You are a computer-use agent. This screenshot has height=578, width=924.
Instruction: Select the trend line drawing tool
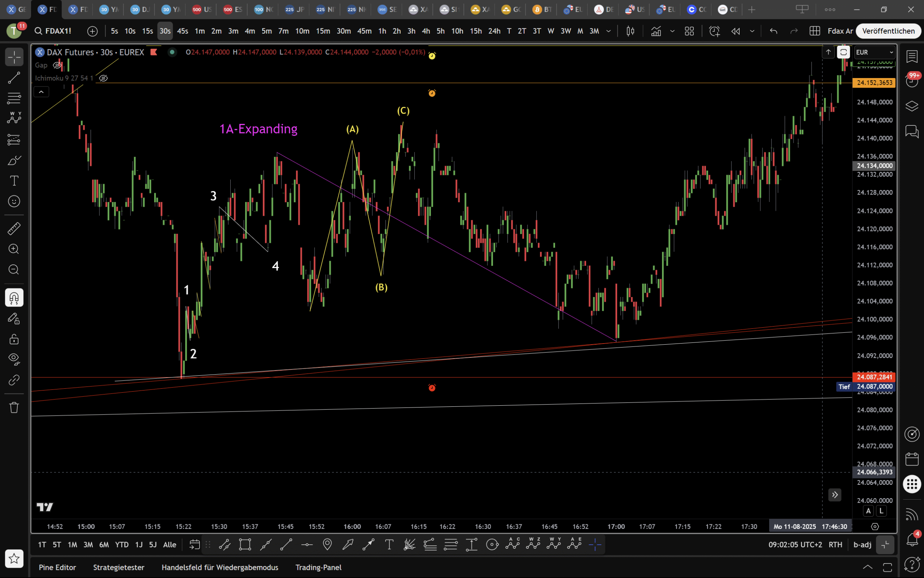point(14,78)
